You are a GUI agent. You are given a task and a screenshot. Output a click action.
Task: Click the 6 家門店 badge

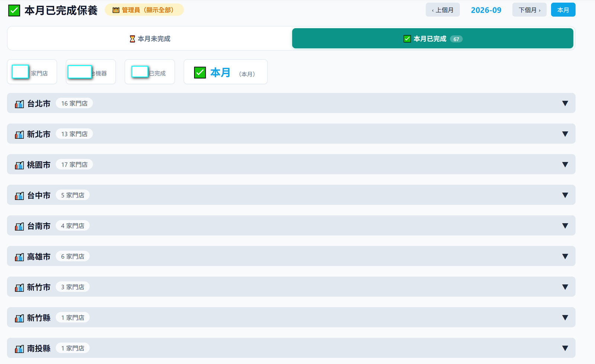(x=73, y=256)
